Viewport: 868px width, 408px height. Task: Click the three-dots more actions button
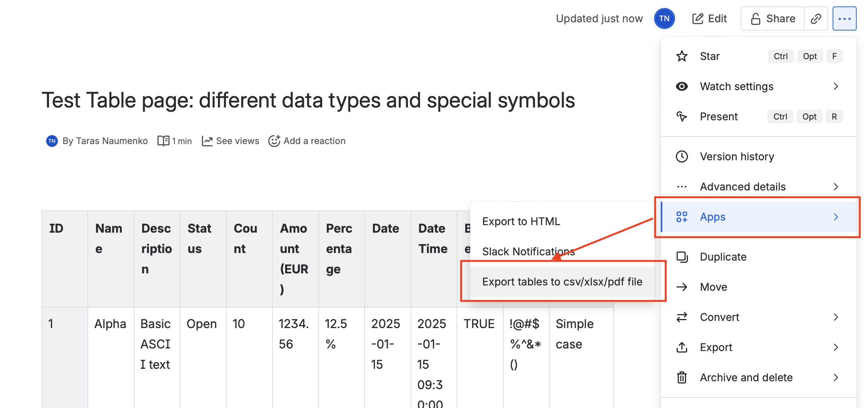[844, 18]
